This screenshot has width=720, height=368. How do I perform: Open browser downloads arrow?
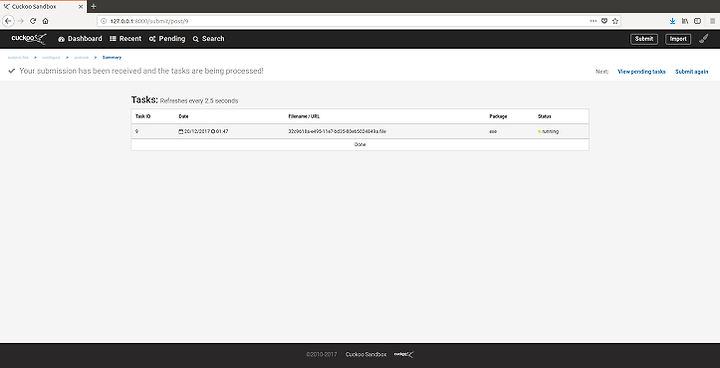(672, 21)
